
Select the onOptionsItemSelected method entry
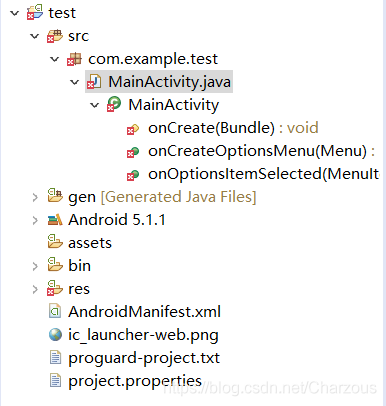(264, 174)
